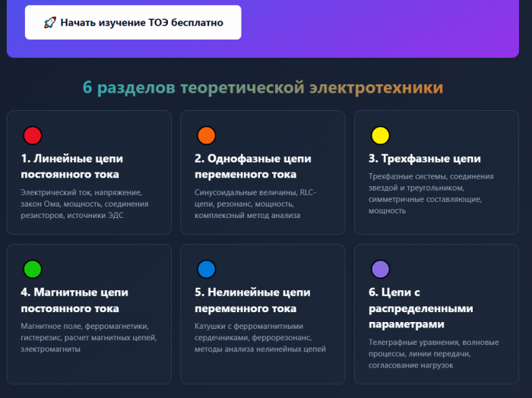This screenshot has width=532, height=398.
Task: Open "1. Линейные цепи постоянного тока" title
Action: point(71,166)
